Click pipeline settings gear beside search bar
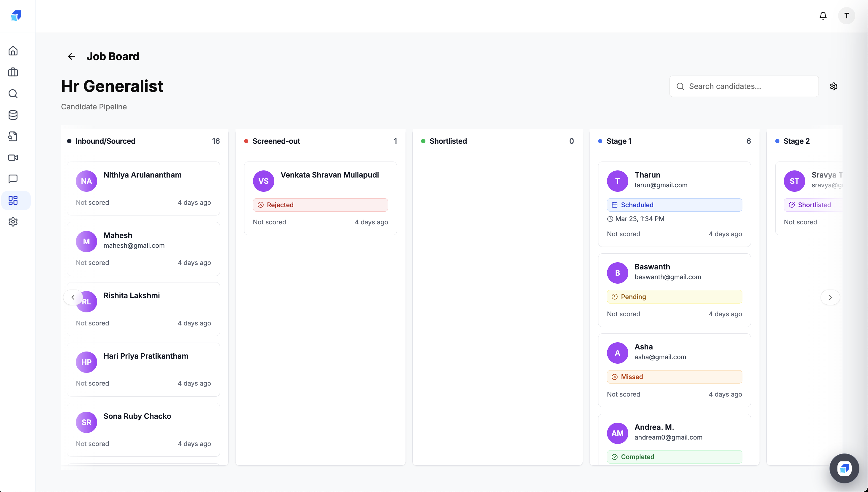This screenshot has width=868, height=492. tap(834, 86)
